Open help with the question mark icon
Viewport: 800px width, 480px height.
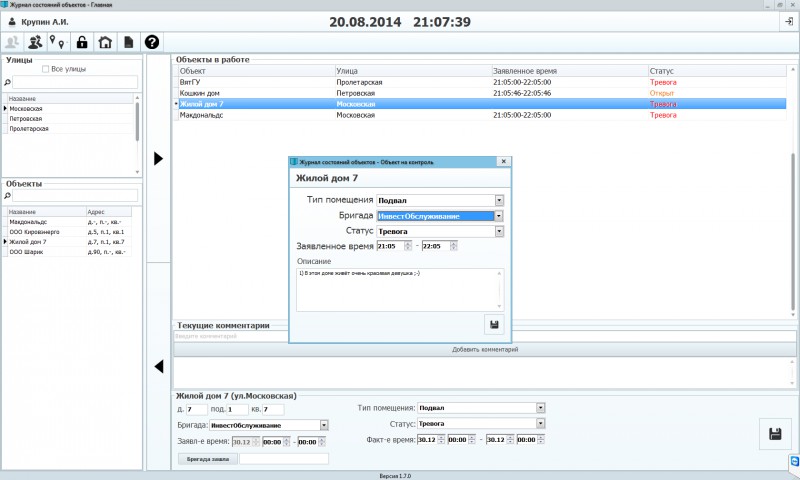pos(152,42)
